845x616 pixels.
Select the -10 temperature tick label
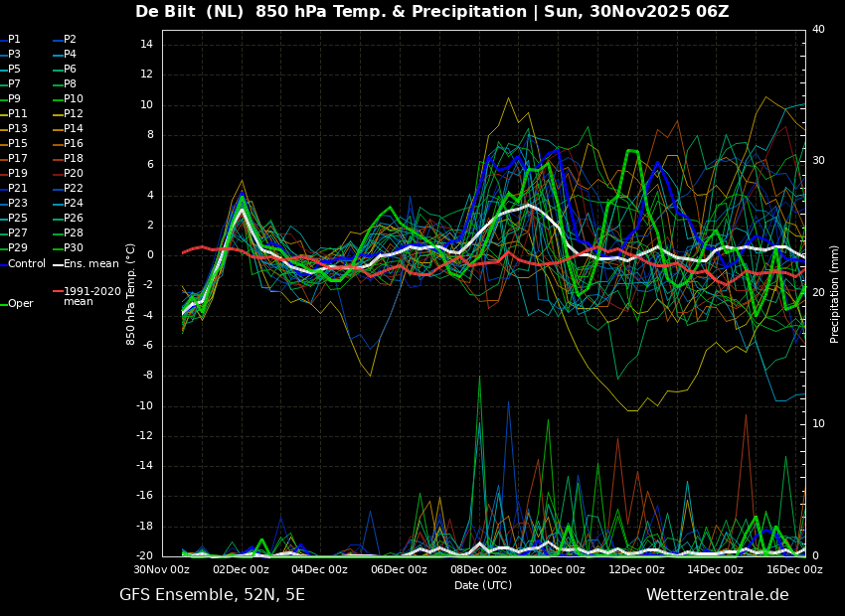pyautogui.click(x=144, y=405)
